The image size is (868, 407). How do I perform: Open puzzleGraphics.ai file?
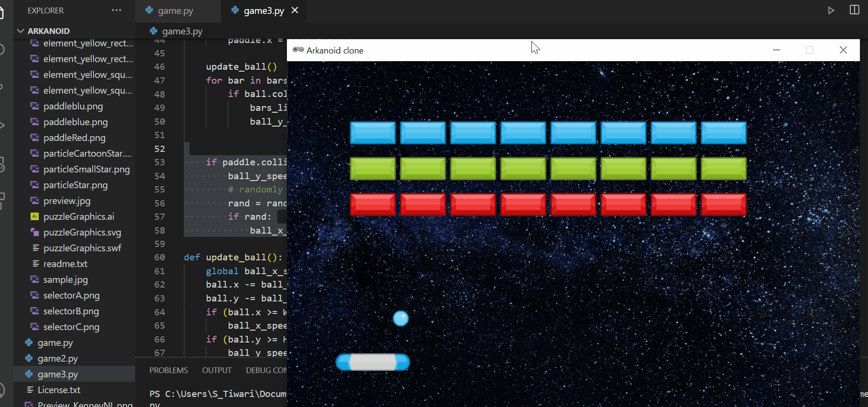click(79, 216)
